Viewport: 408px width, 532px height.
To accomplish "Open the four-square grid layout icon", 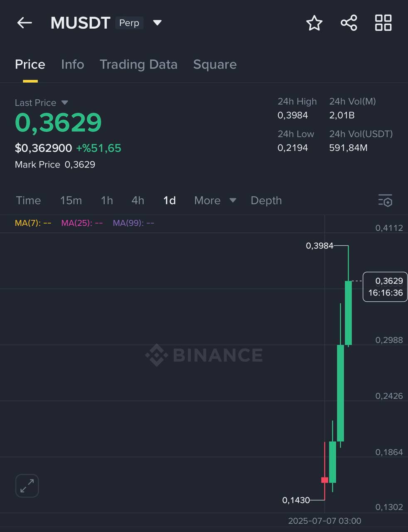I will click(x=383, y=23).
